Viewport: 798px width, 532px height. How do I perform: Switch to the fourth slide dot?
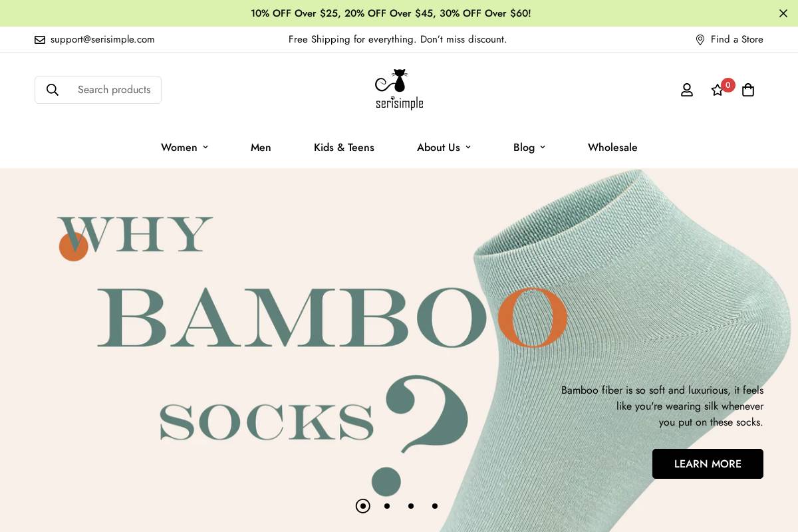435,506
